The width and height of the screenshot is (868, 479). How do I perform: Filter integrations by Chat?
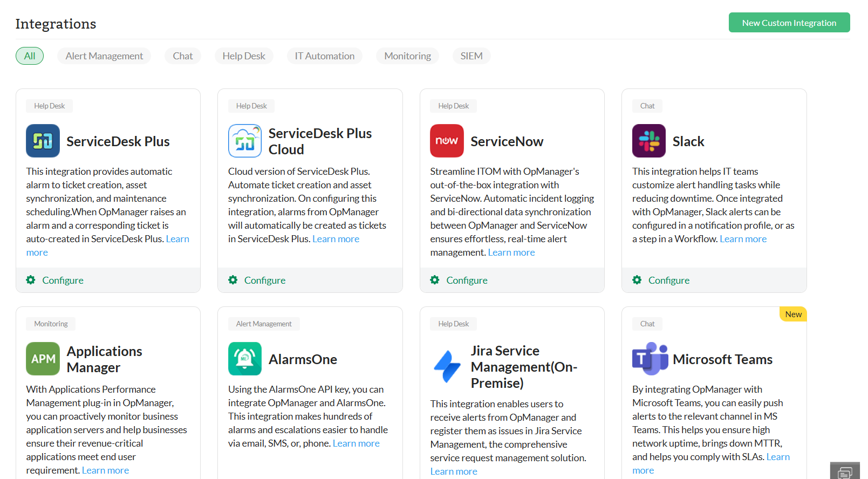point(183,56)
